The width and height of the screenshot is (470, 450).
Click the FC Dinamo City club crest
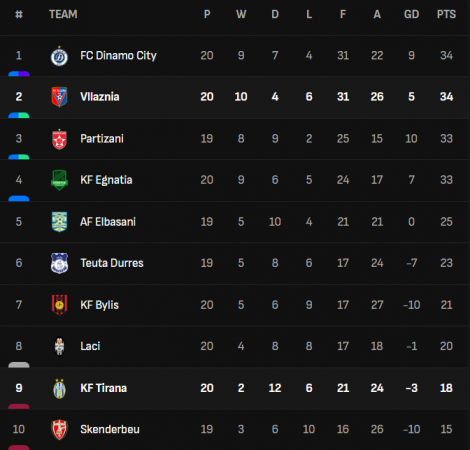pyautogui.click(x=59, y=56)
